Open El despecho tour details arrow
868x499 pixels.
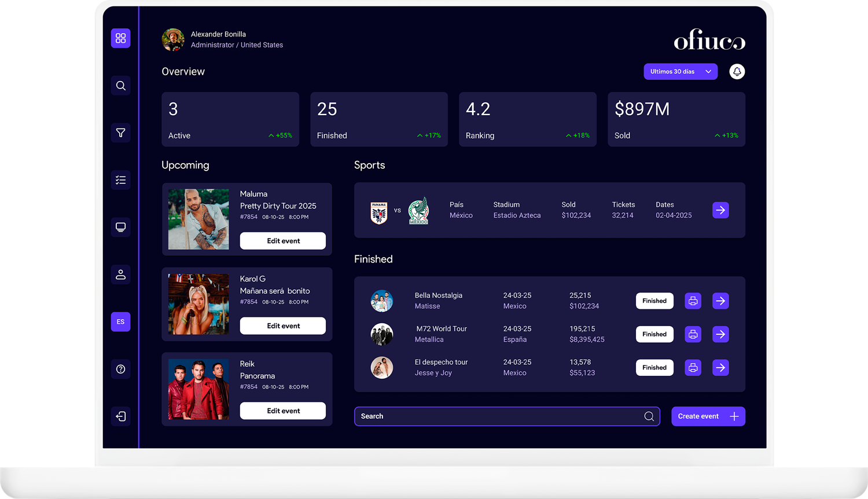(x=720, y=368)
